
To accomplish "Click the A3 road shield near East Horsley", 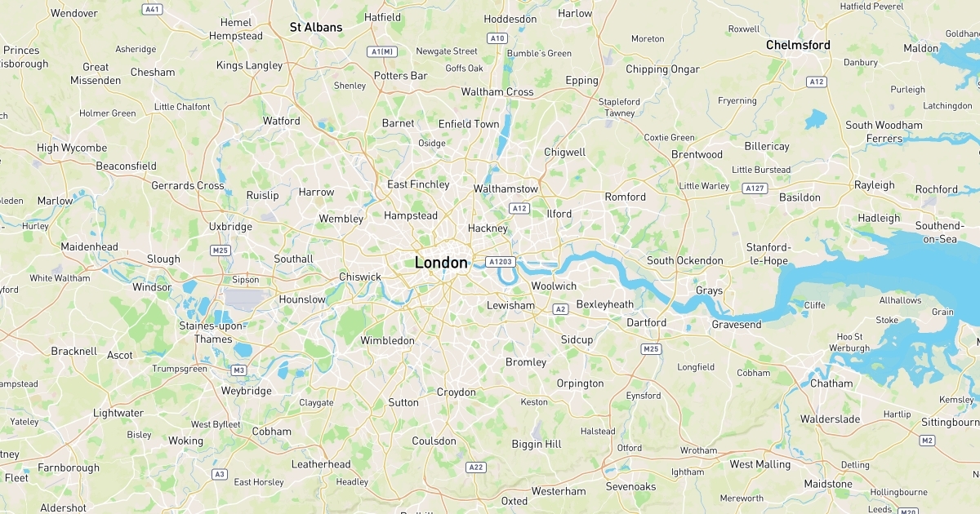I will [x=219, y=474].
